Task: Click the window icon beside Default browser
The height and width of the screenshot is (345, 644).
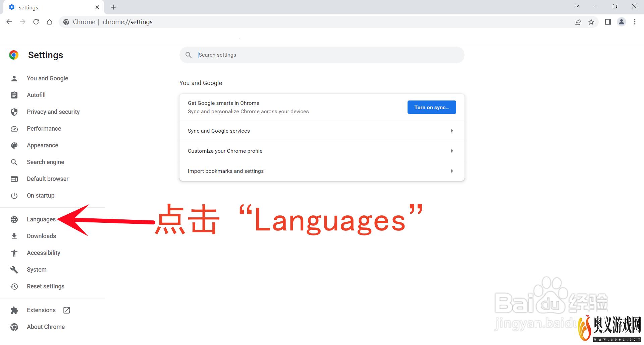Action: tap(14, 179)
